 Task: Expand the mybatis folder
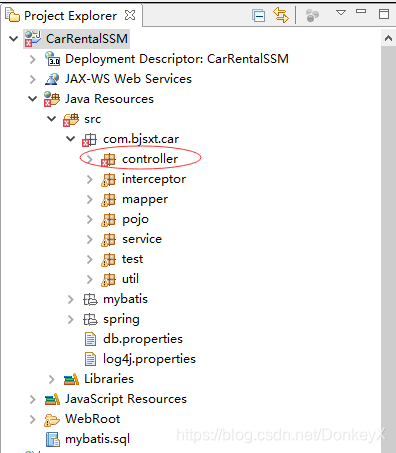70,299
